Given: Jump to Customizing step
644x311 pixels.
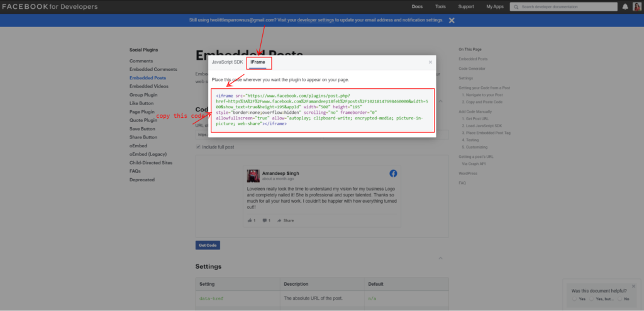Looking at the screenshot, I should [475, 147].
